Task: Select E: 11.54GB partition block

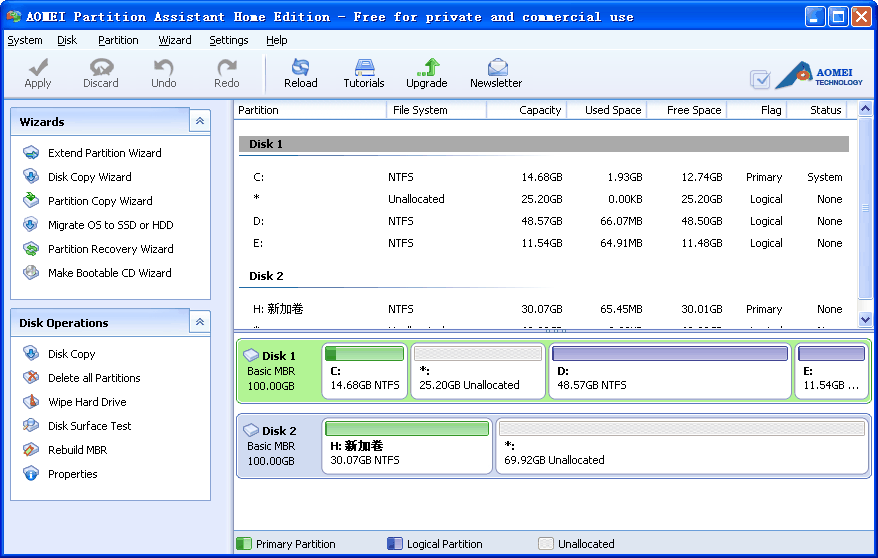Action: [x=832, y=371]
